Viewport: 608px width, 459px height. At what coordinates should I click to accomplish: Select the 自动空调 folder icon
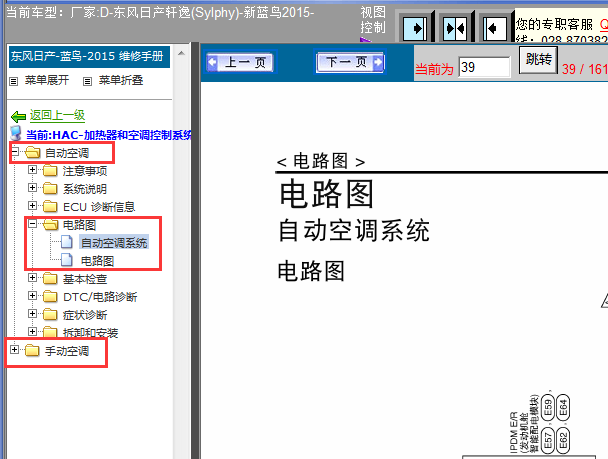tap(33, 152)
